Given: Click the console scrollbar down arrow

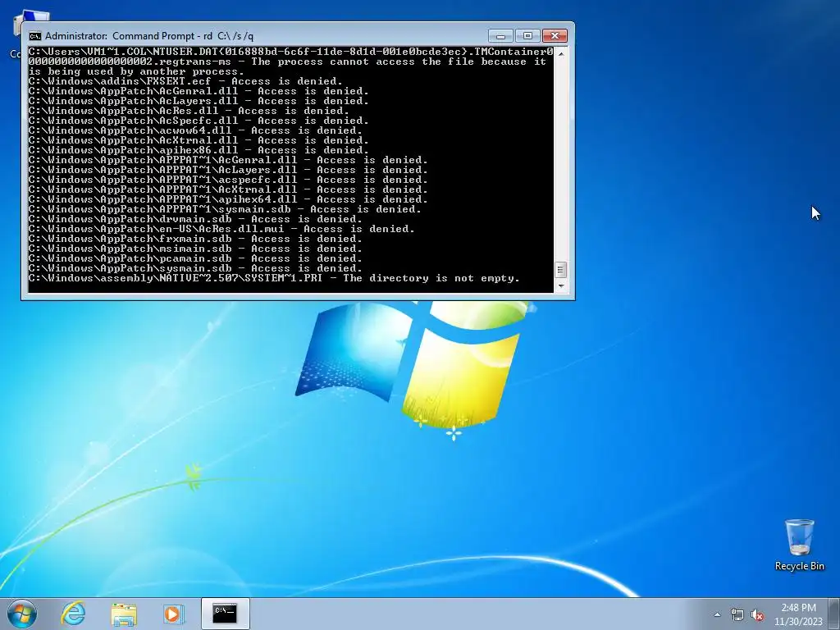Looking at the screenshot, I should tap(560, 286).
